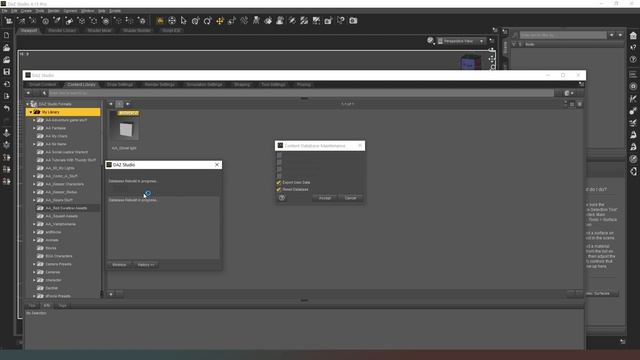The width and height of the screenshot is (640, 360).
Task: Select the circular Universal tool icon
Action: click(x=172, y=20)
